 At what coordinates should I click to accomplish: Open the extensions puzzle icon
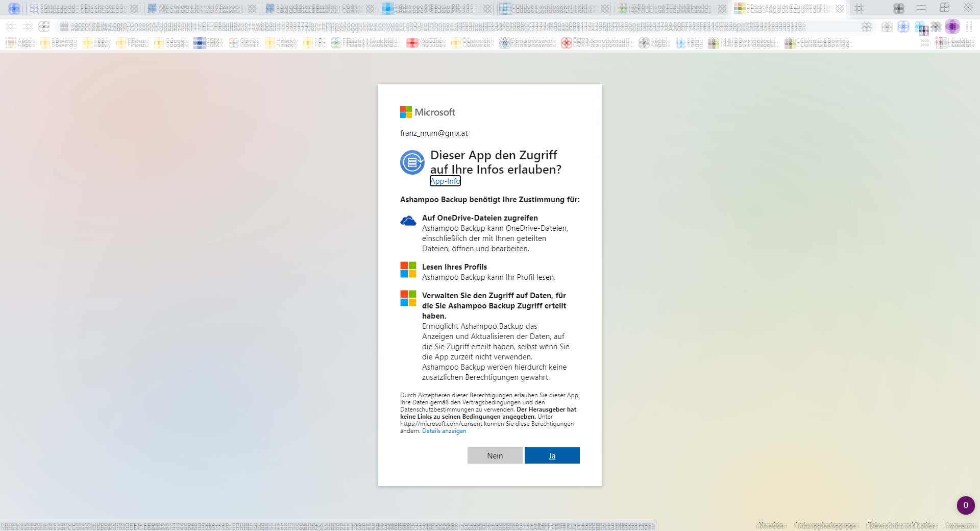click(x=936, y=27)
